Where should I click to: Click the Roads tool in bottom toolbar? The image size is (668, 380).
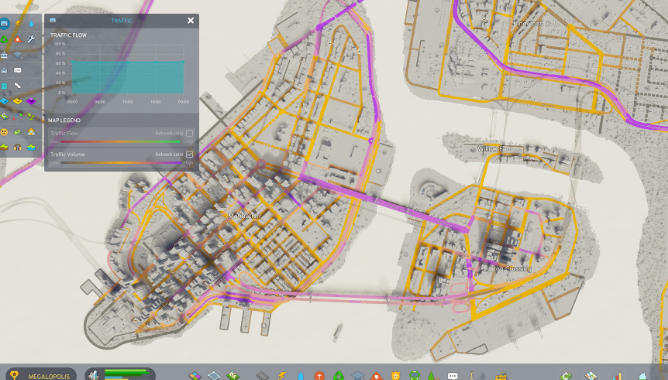262,376
